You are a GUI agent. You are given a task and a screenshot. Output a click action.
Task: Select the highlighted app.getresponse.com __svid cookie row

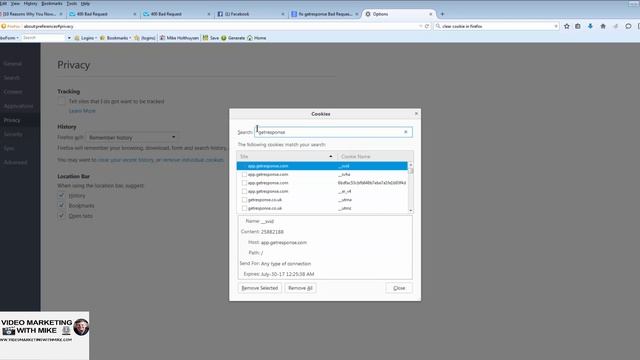pos(322,166)
